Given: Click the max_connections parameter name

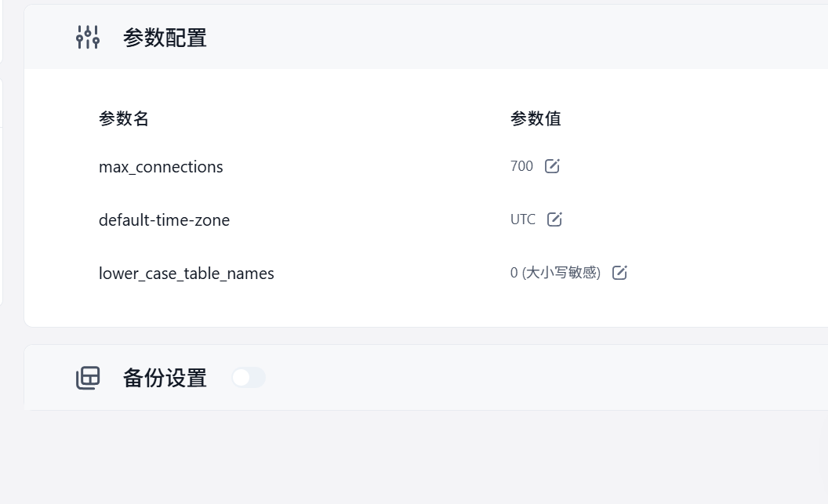Looking at the screenshot, I should point(161,166).
